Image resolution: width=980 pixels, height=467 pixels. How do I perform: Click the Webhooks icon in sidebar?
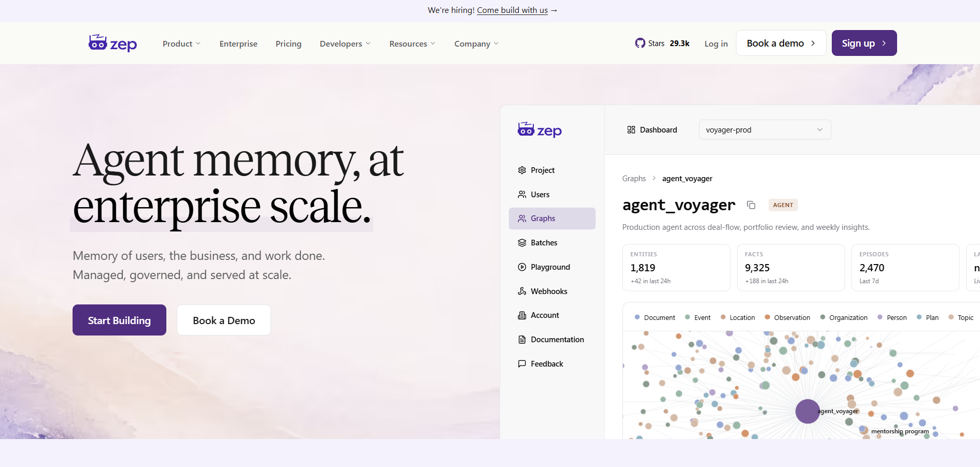522,291
